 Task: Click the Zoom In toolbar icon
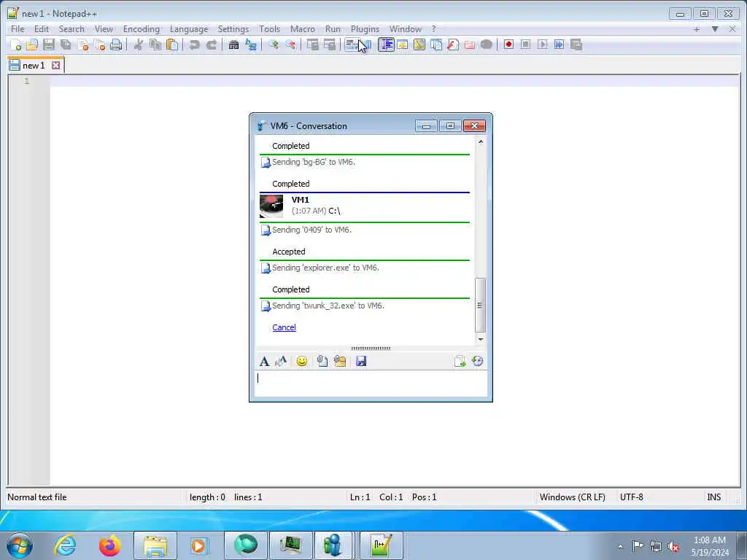(274, 44)
